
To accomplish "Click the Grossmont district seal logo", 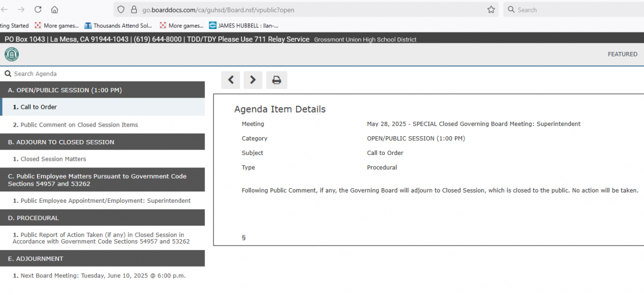I will tap(11, 54).
